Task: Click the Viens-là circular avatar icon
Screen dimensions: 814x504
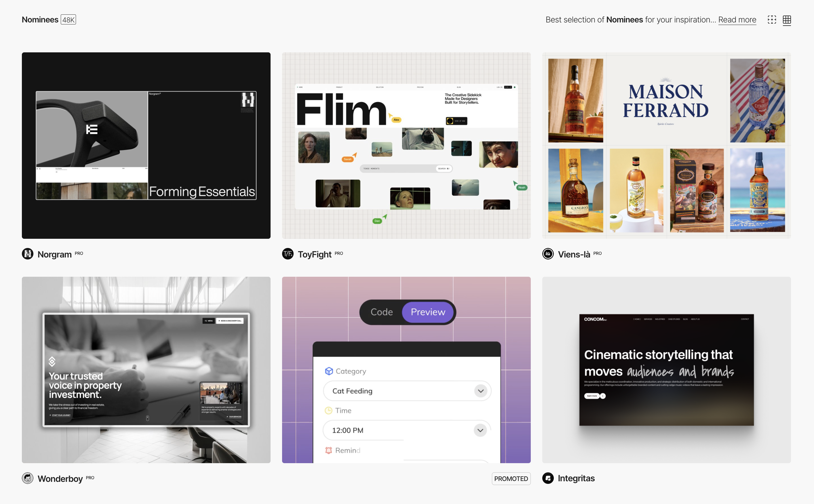Action: pyautogui.click(x=548, y=254)
